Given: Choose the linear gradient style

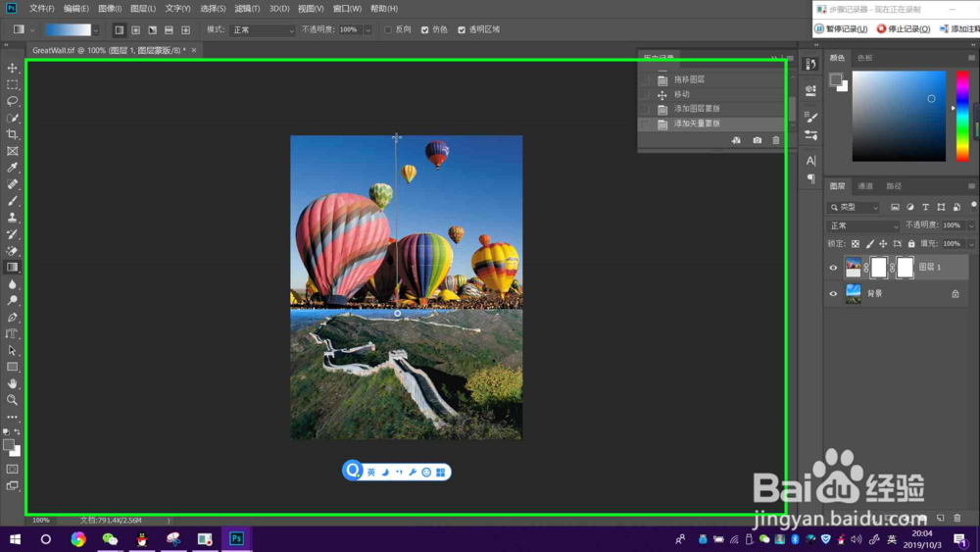Looking at the screenshot, I should (x=120, y=29).
